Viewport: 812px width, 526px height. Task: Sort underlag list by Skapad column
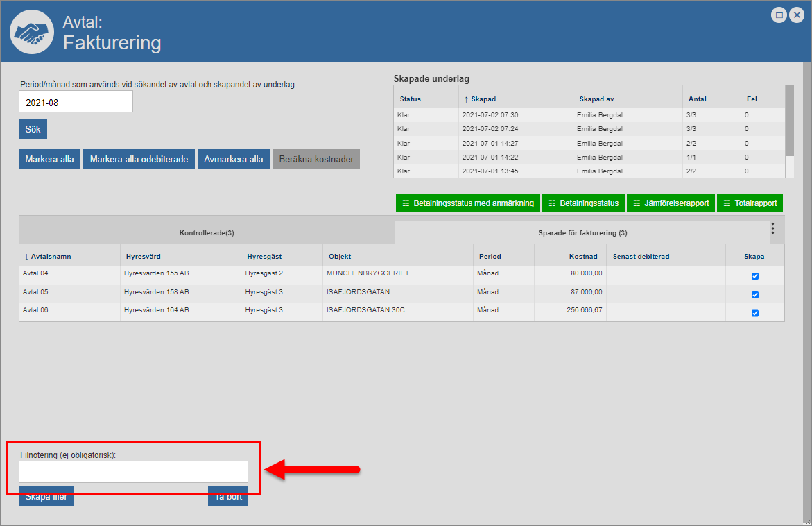(483, 99)
